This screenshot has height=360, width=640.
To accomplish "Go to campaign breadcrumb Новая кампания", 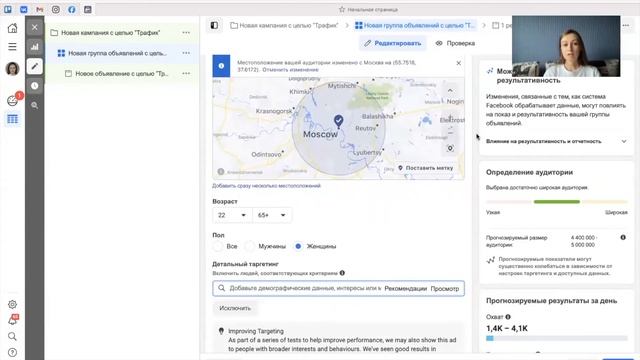I will [284, 25].
